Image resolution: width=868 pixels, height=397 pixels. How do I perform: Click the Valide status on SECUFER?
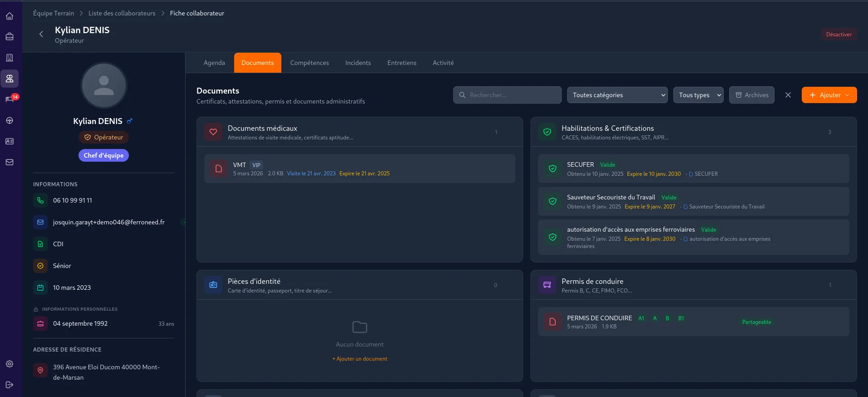coord(608,165)
